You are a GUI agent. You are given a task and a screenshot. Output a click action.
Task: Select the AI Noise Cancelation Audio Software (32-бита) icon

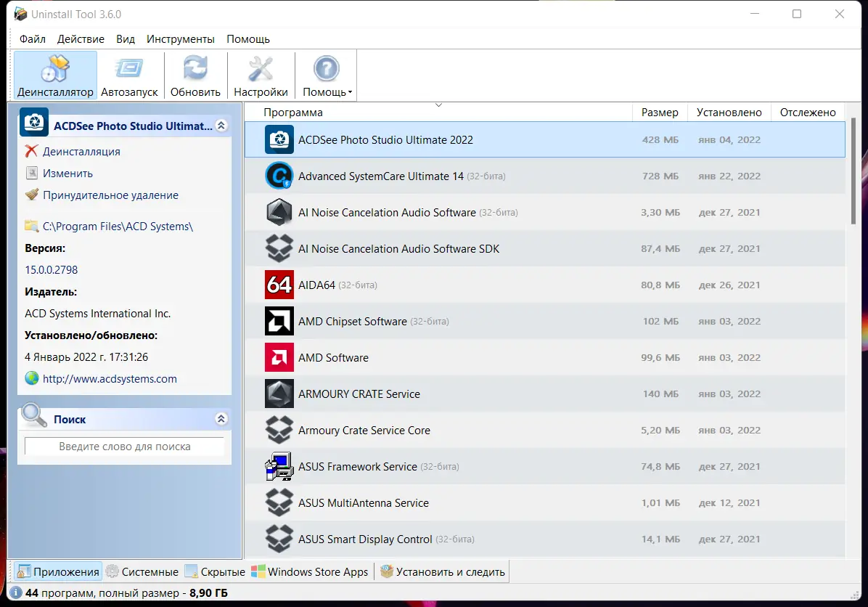(x=279, y=212)
